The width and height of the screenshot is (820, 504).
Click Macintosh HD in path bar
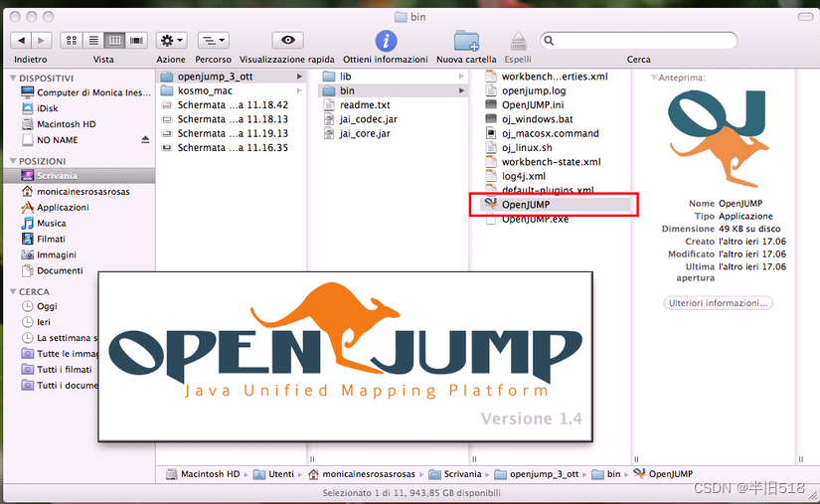pos(204,474)
